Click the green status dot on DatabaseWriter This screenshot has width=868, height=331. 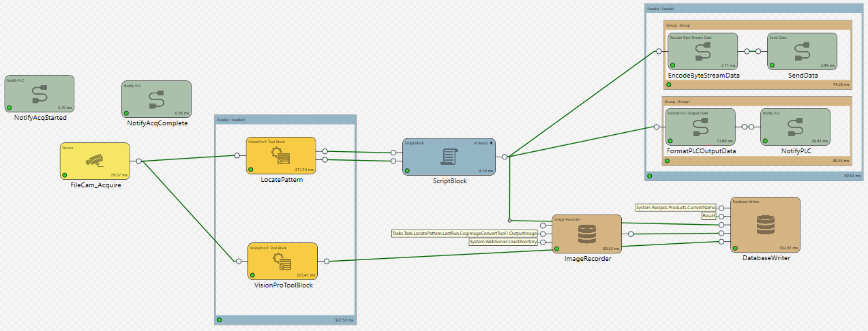[x=736, y=248]
